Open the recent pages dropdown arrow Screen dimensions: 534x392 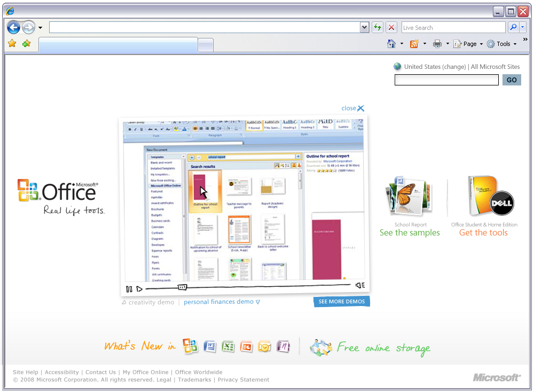pos(40,28)
